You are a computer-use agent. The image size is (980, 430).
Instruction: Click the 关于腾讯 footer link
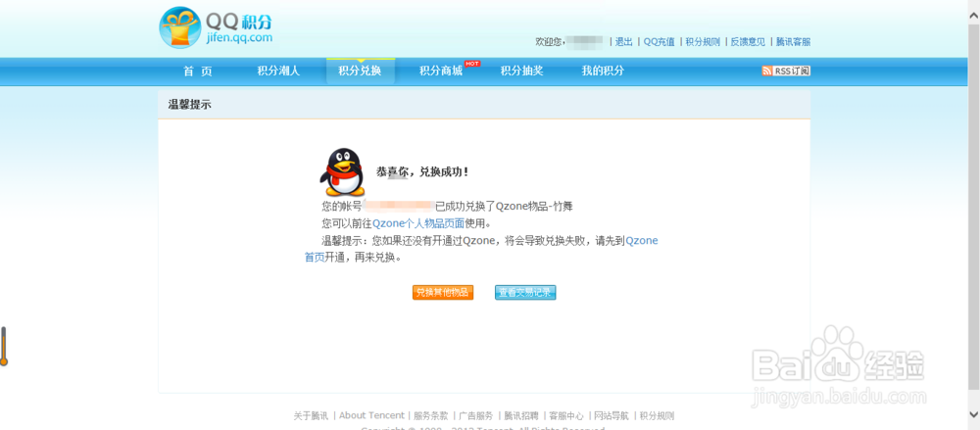point(311,415)
